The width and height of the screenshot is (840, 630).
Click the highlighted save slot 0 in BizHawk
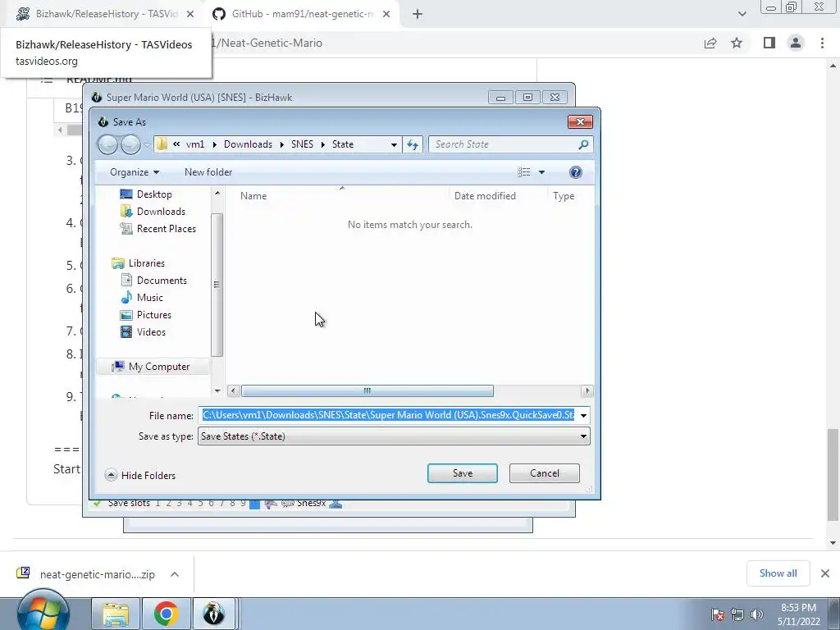pyautogui.click(x=254, y=504)
